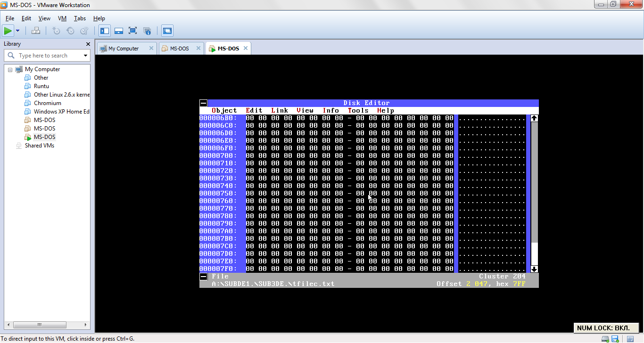Click the Revert to Snapshot toolbar icon

(70, 31)
